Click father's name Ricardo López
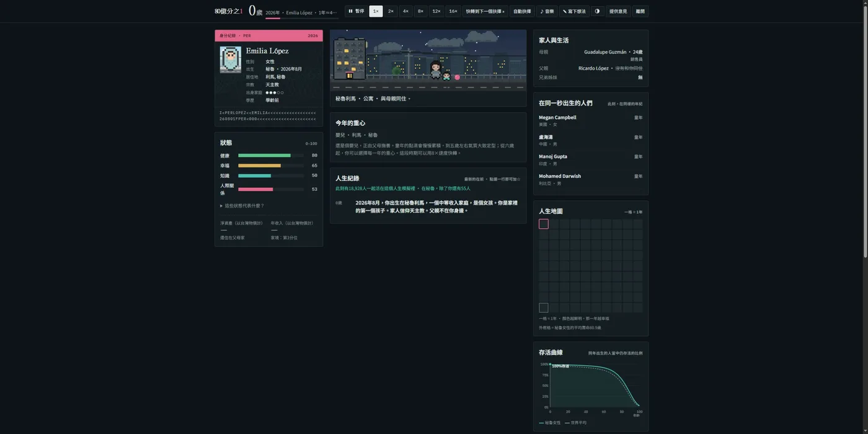 [593, 68]
